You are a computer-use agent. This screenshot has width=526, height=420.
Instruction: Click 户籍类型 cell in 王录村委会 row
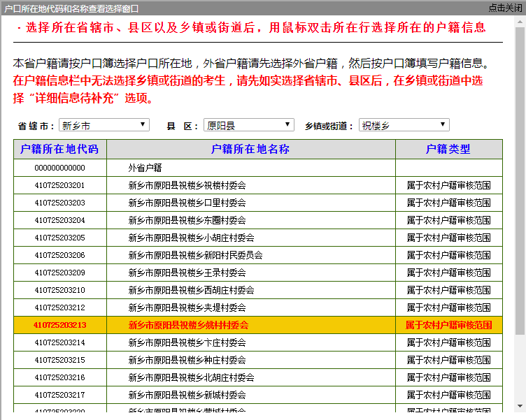[449, 273]
